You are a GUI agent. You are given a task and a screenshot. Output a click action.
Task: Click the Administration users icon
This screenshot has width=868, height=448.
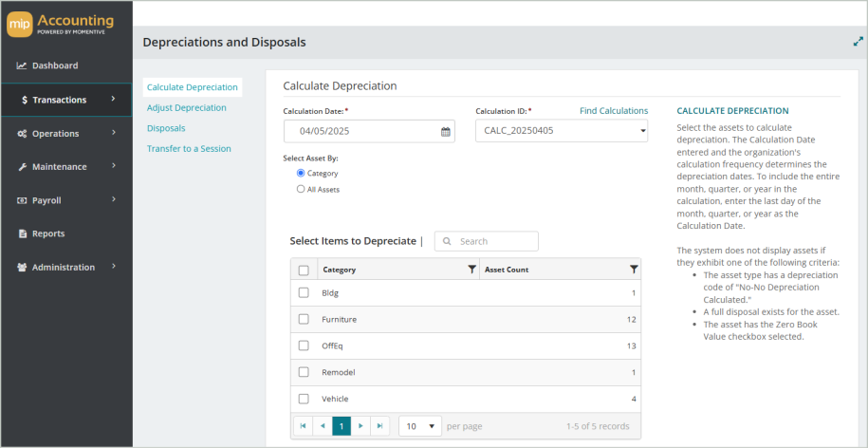point(22,267)
